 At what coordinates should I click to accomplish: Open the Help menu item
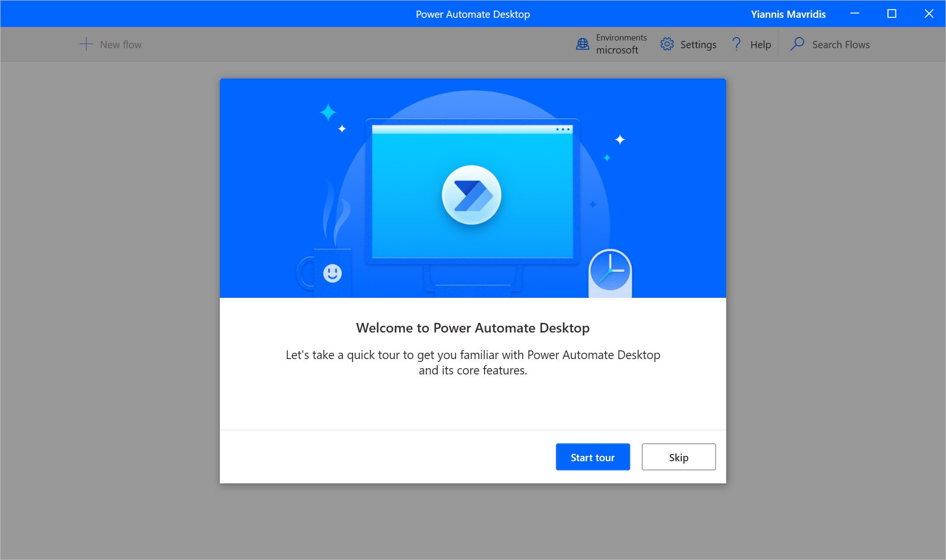pos(760,44)
